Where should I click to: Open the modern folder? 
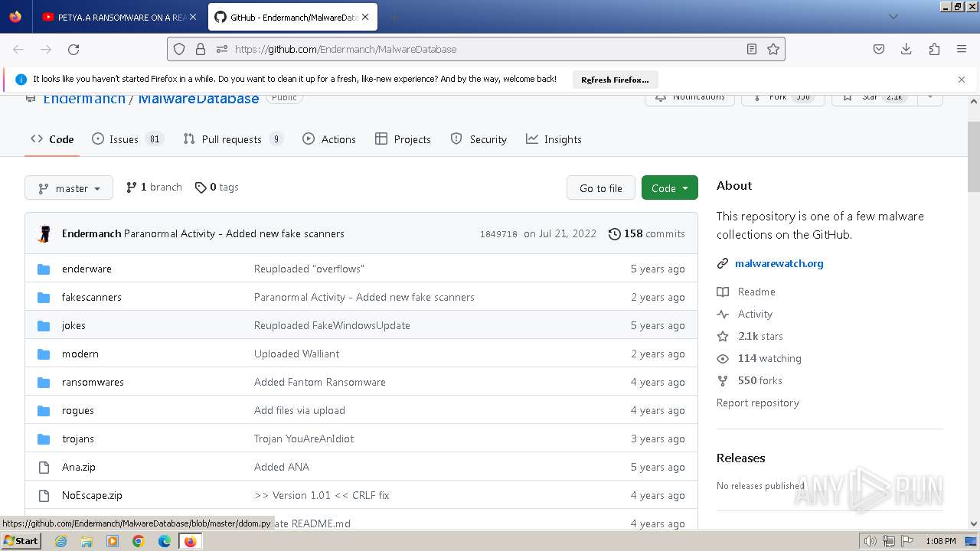tap(80, 354)
